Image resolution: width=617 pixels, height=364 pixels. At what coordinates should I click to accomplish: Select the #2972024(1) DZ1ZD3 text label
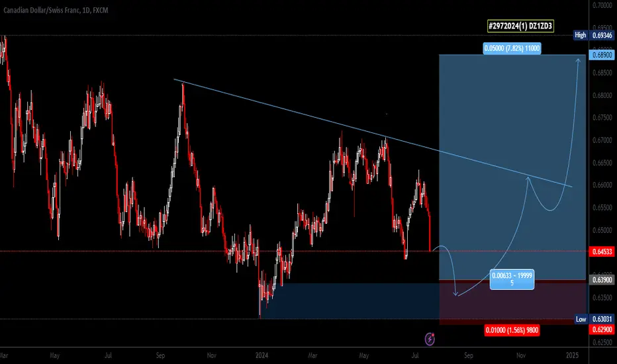click(520, 26)
